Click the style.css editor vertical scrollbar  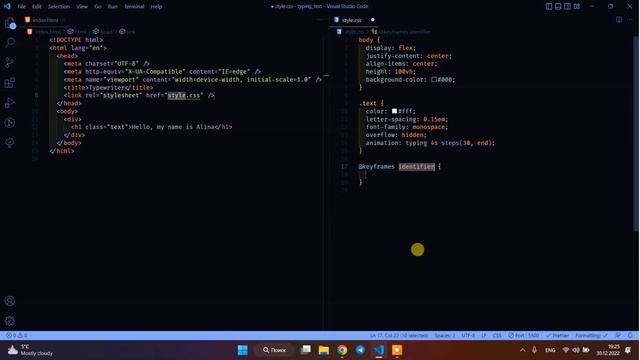[x=636, y=133]
